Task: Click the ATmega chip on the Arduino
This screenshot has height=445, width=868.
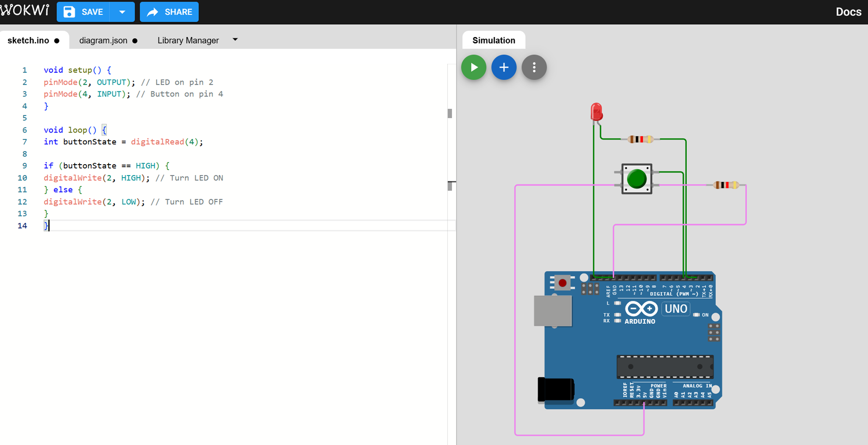Action: coord(665,366)
